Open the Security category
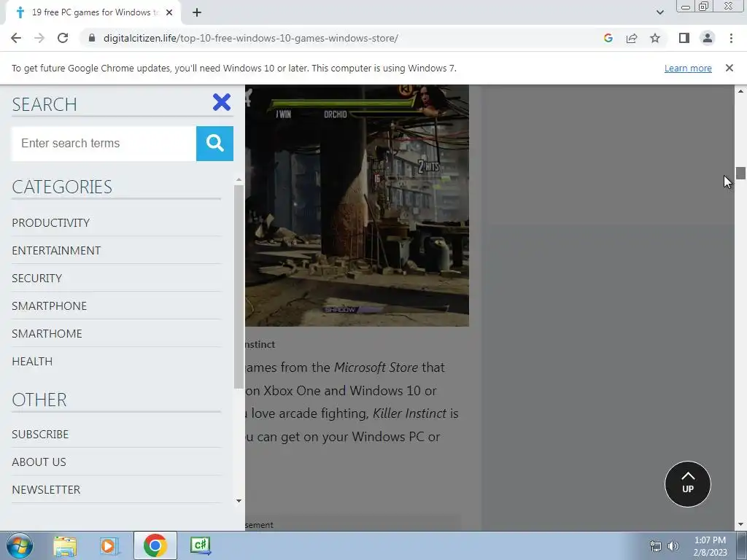Screen dimensions: 747x560 point(36,278)
